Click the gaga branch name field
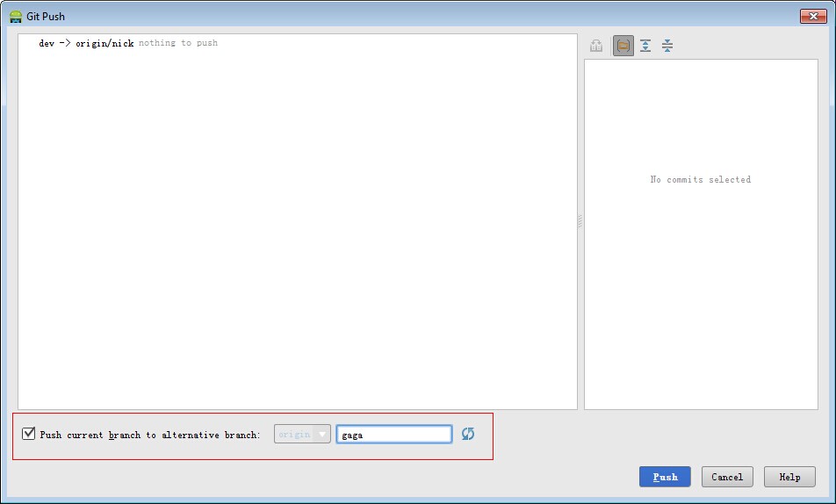The width and height of the screenshot is (836, 504). 394,434
